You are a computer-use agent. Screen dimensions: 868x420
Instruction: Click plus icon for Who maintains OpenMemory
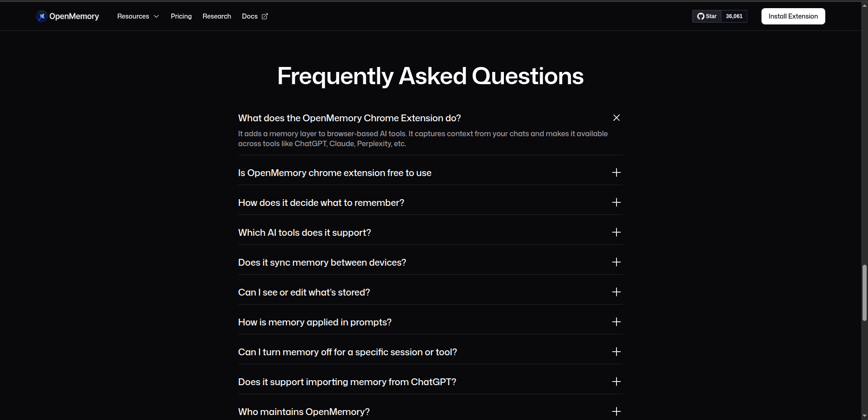point(616,411)
